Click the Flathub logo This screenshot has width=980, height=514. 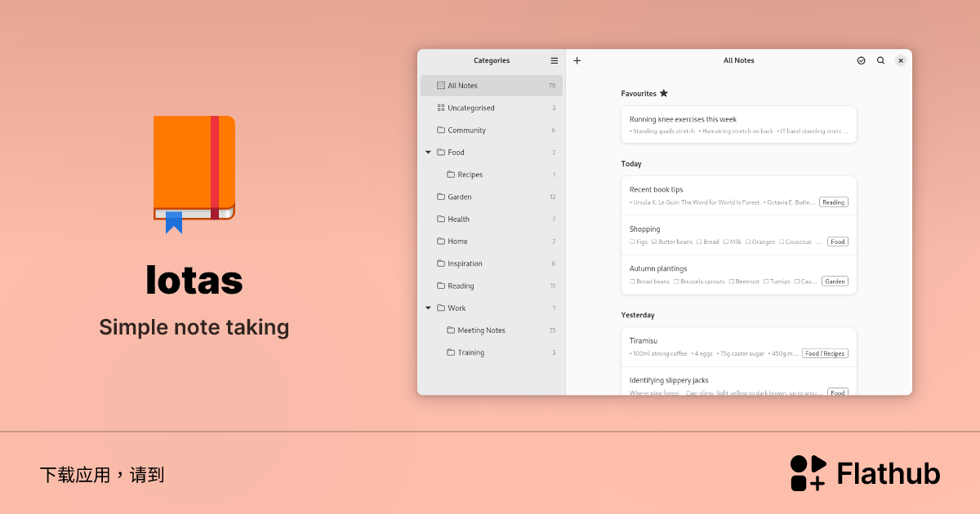pos(865,473)
